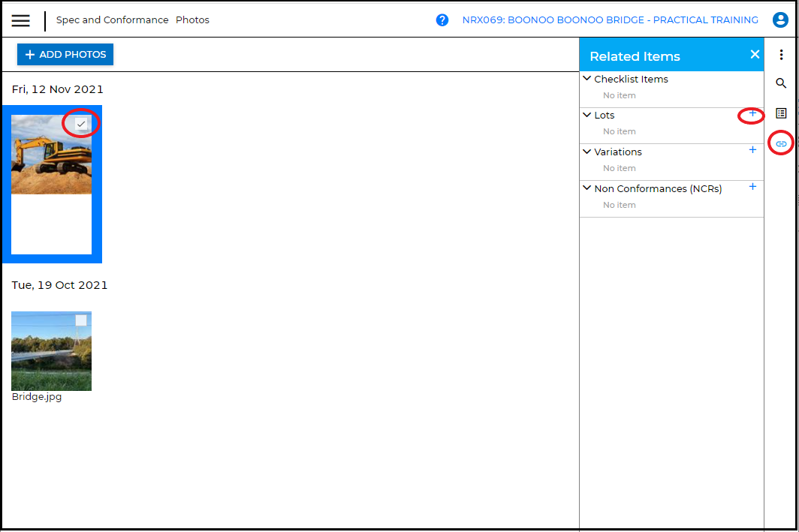The width and height of the screenshot is (799, 532).
Task: Collapse the Lots section
Action: tap(587, 115)
